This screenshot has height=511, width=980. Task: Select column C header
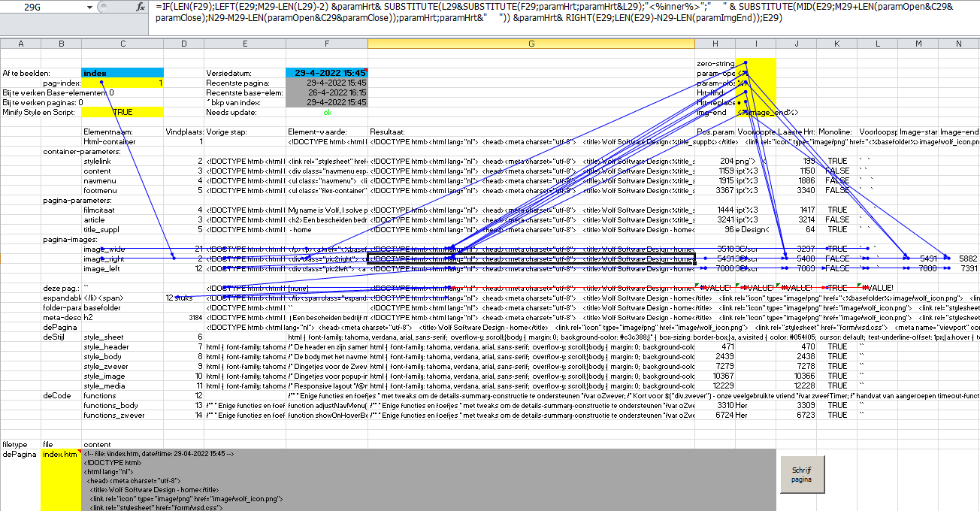122,44
